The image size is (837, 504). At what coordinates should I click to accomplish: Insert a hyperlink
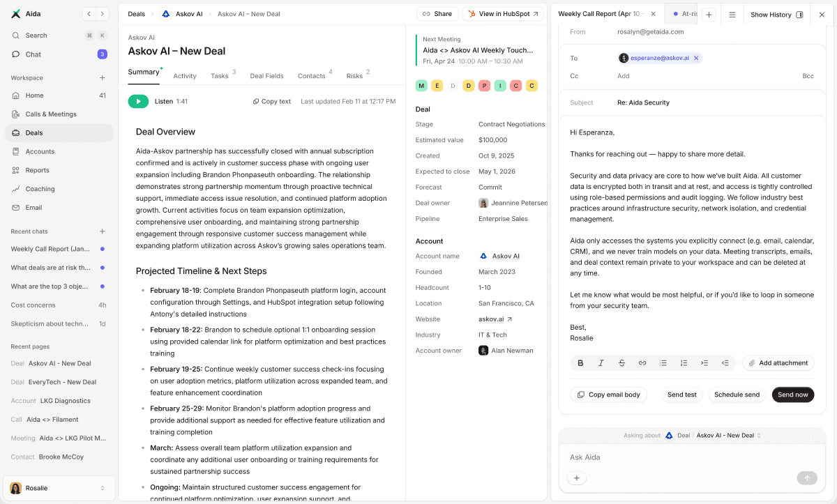[642, 363]
